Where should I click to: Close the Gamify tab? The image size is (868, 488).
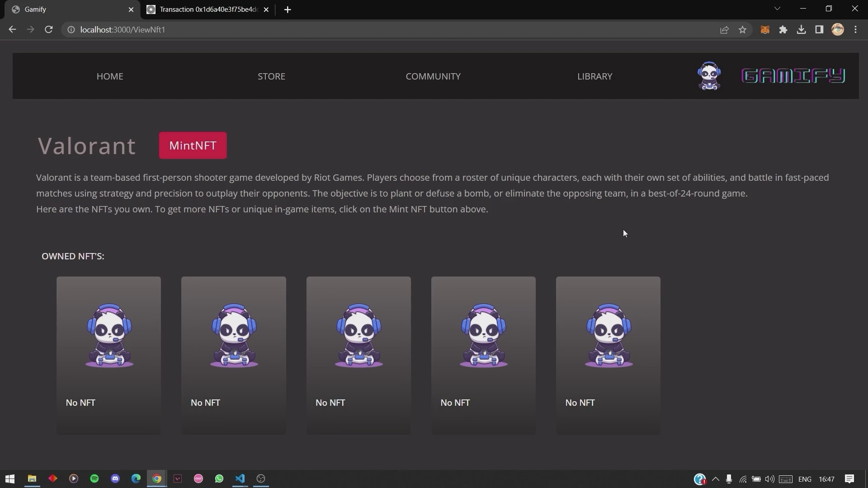(131, 9)
